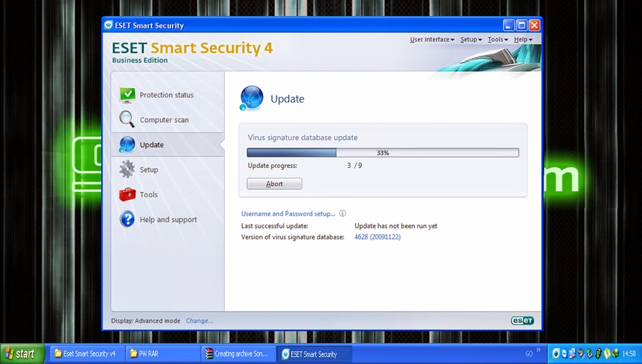Click 'Display: Advanced mode' status text
The image size is (642, 364).
click(x=145, y=321)
